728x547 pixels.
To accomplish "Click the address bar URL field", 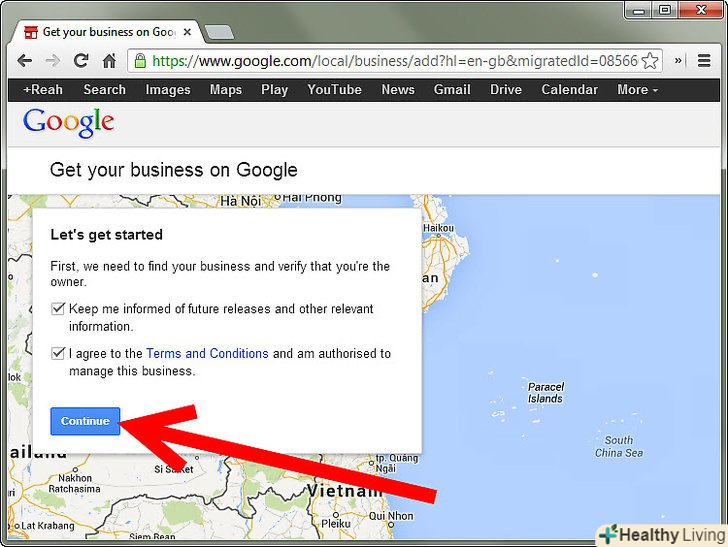I will pyautogui.click(x=395, y=61).
